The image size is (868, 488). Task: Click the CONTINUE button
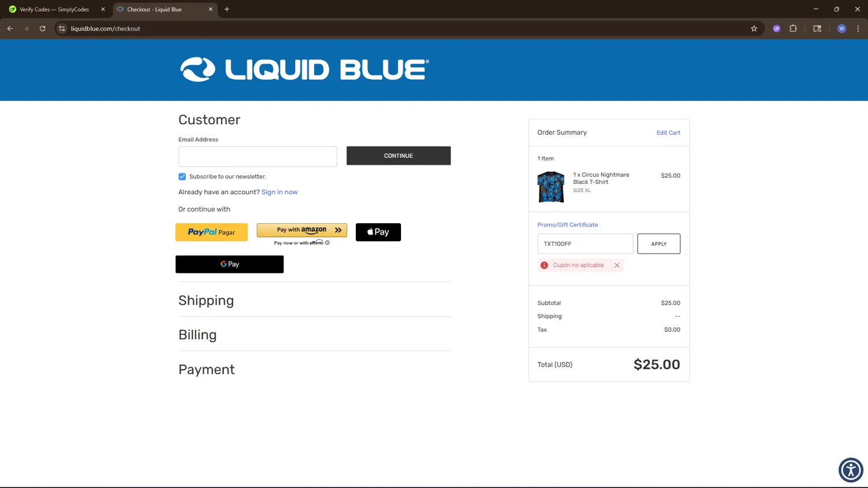coord(398,156)
